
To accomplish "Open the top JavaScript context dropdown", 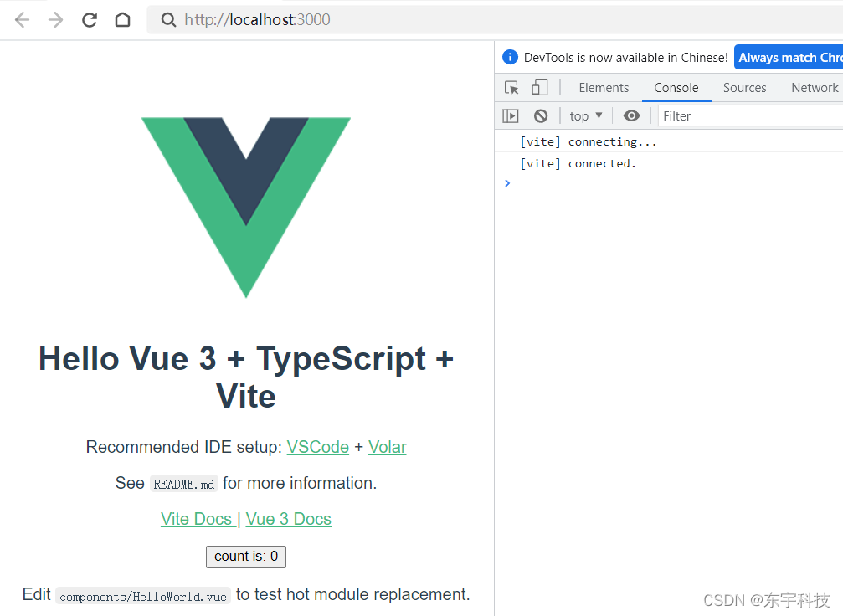I will (x=586, y=116).
